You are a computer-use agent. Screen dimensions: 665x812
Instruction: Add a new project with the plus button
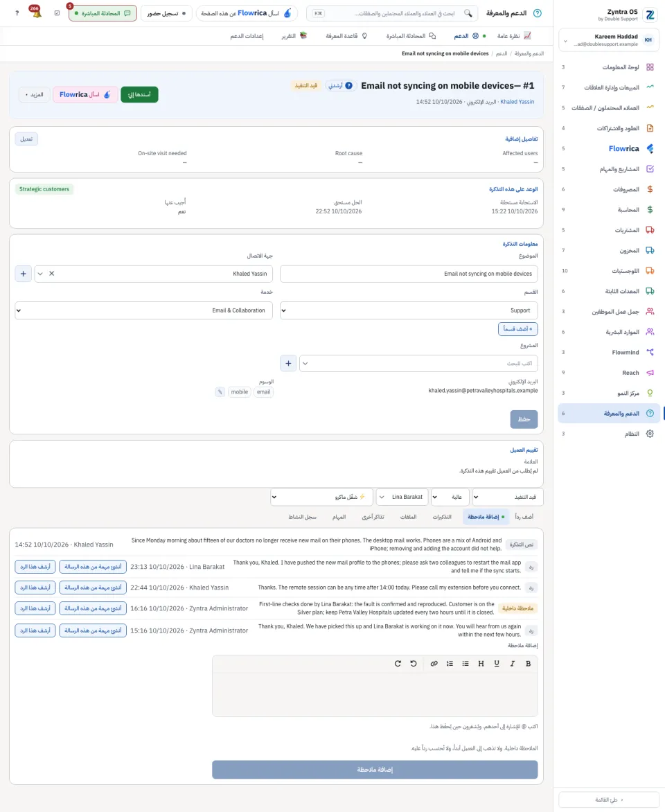(288, 363)
